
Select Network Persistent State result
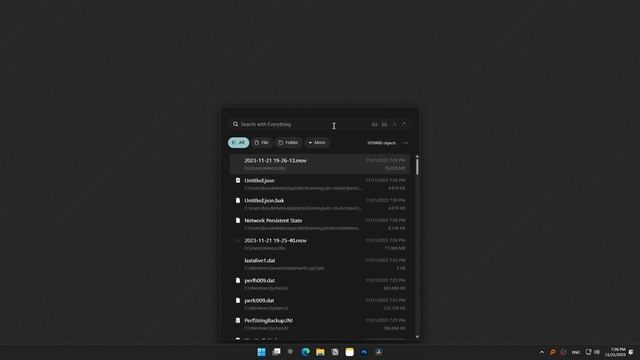coord(320,224)
